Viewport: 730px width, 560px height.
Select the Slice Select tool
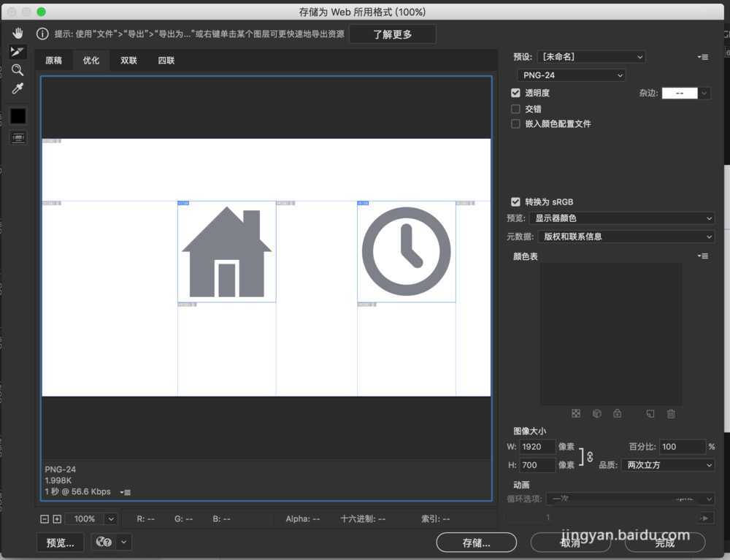(18, 52)
